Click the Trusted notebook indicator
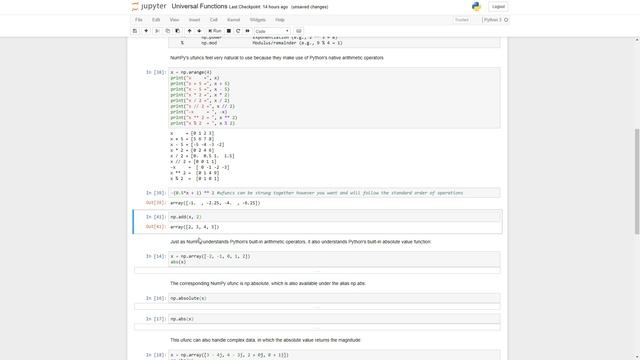 [462, 20]
